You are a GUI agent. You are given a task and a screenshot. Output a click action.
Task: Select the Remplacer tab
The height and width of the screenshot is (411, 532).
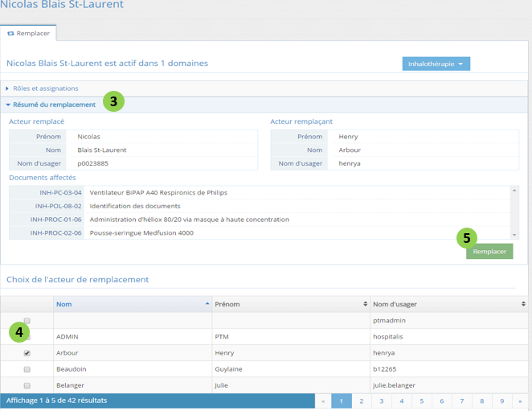(x=29, y=33)
